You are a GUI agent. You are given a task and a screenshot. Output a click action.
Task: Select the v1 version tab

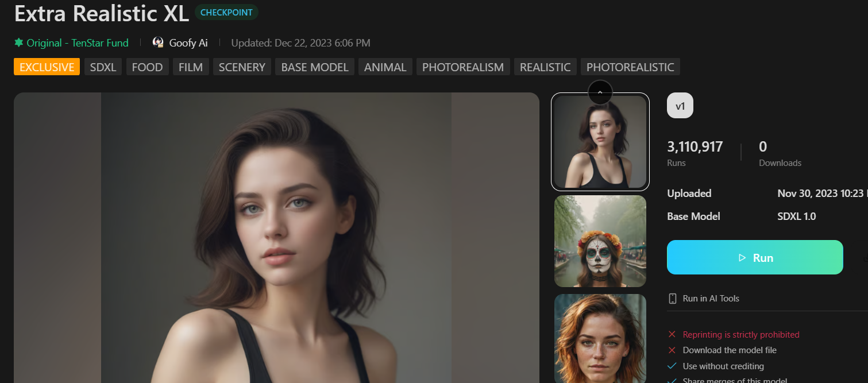(680, 106)
